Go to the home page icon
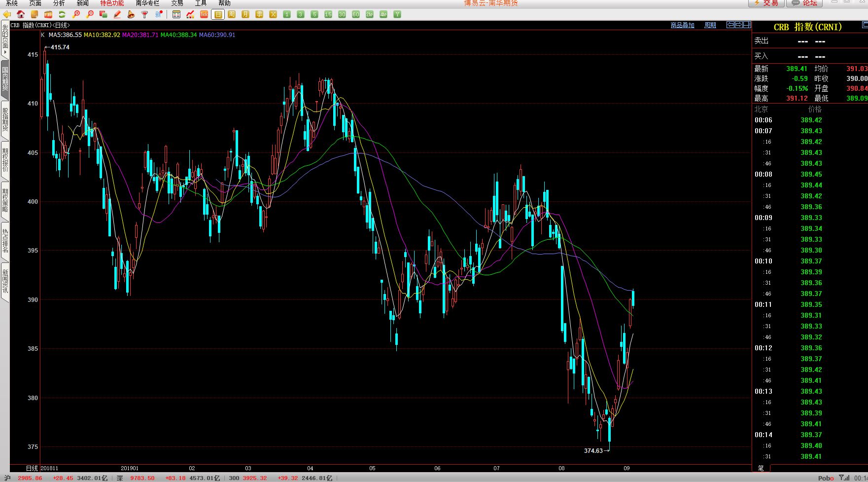Screen dimensions: 868x482 [x=21, y=15]
